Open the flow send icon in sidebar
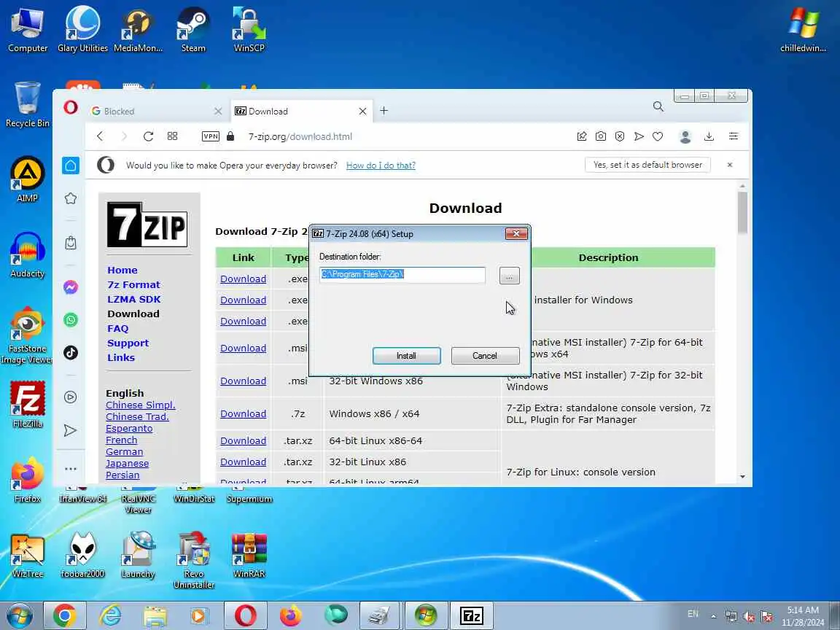This screenshot has width=840, height=630. pyautogui.click(x=71, y=430)
